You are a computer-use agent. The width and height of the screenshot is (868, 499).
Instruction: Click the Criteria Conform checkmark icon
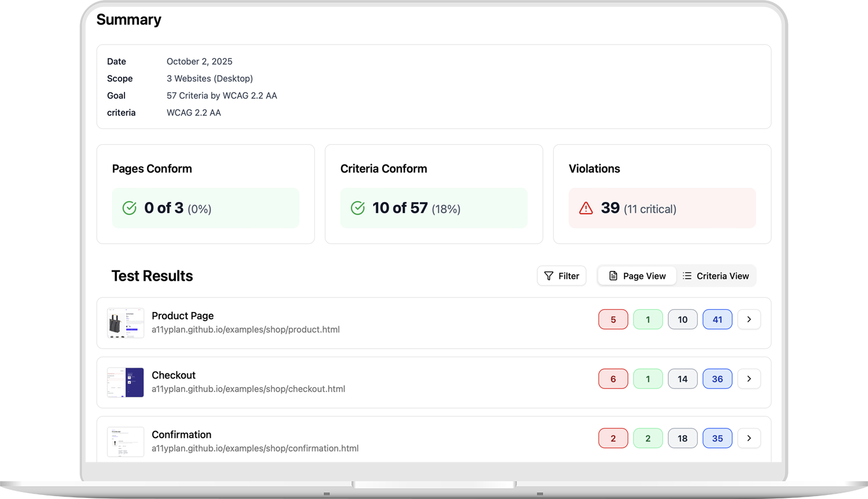click(358, 208)
